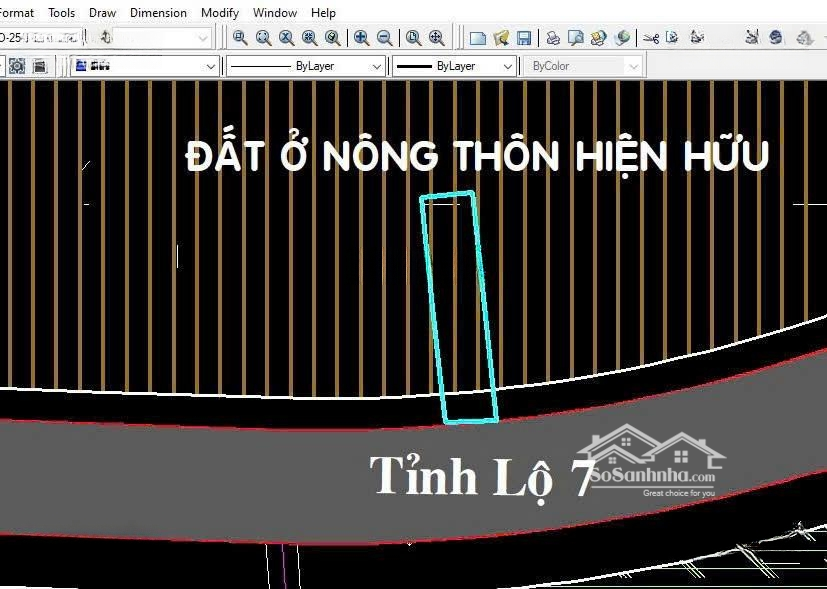Click the Plot printer icon
This screenshot has width=827, height=589.
coord(553,38)
